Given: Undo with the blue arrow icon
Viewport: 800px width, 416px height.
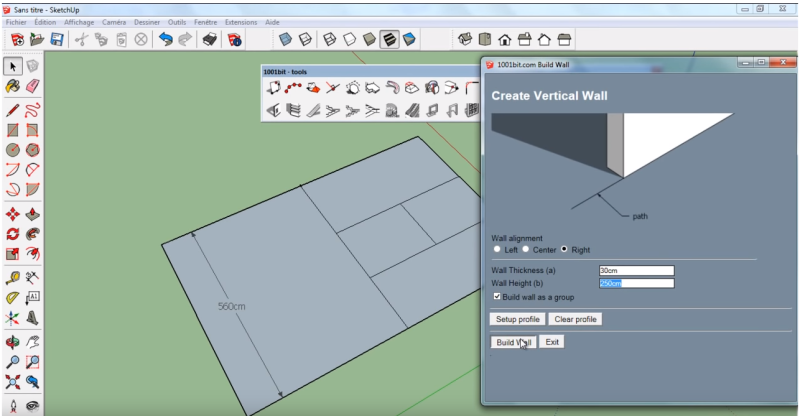Looking at the screenshot, I should 166,39.
